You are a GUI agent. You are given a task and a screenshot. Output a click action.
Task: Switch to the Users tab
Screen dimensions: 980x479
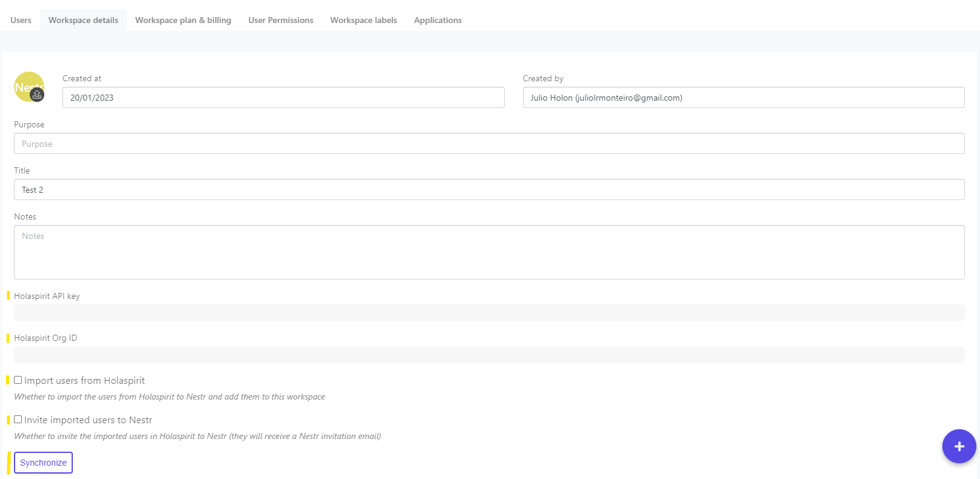pyautogui.click(x=21, y=20)
